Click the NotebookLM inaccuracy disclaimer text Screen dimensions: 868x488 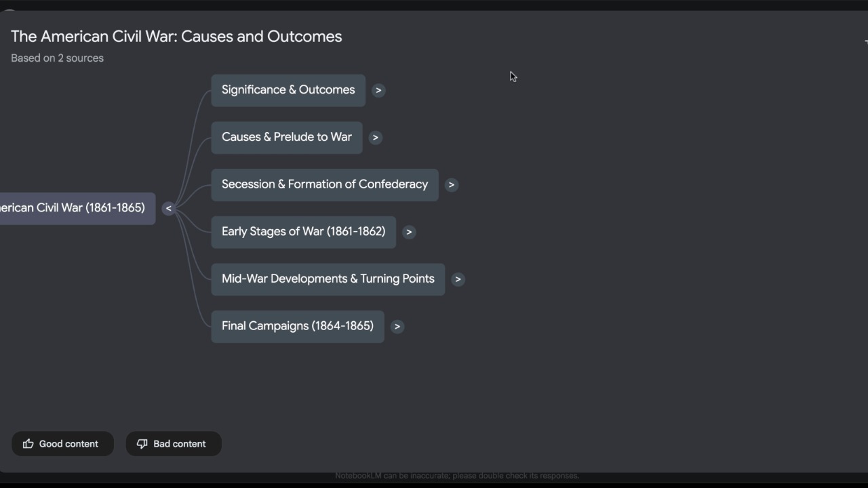457,476
